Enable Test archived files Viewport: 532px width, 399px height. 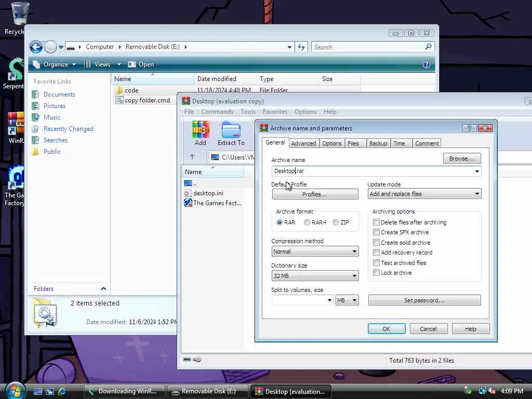376,262
